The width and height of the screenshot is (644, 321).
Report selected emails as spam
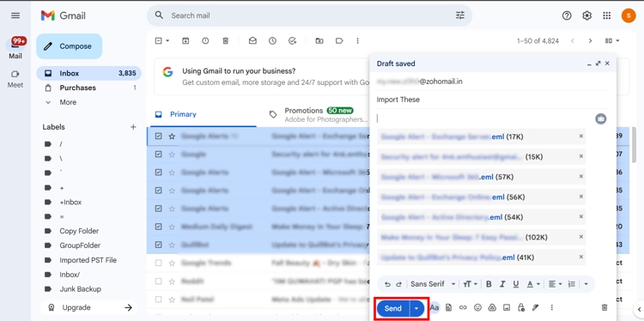click(x=205, y=40)
